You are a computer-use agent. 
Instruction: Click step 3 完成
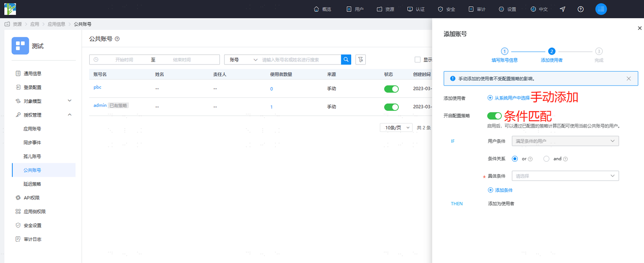(599, 55)
